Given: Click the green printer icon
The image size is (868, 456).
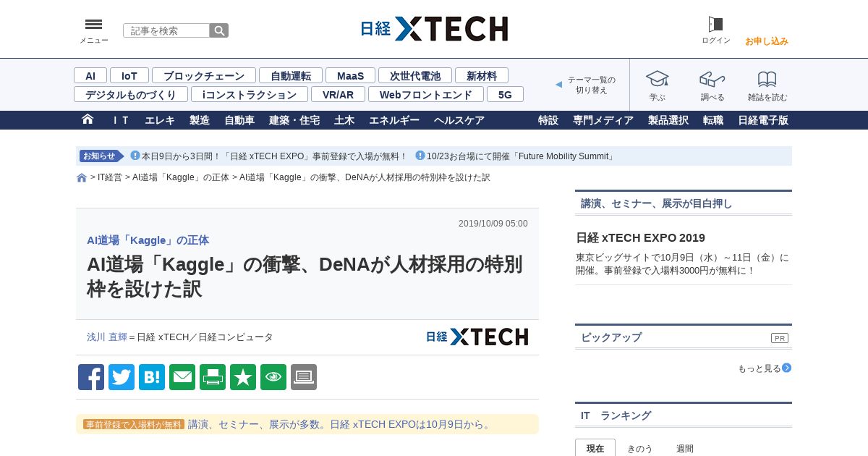Looking at the screenshot, I should point(213,377).
